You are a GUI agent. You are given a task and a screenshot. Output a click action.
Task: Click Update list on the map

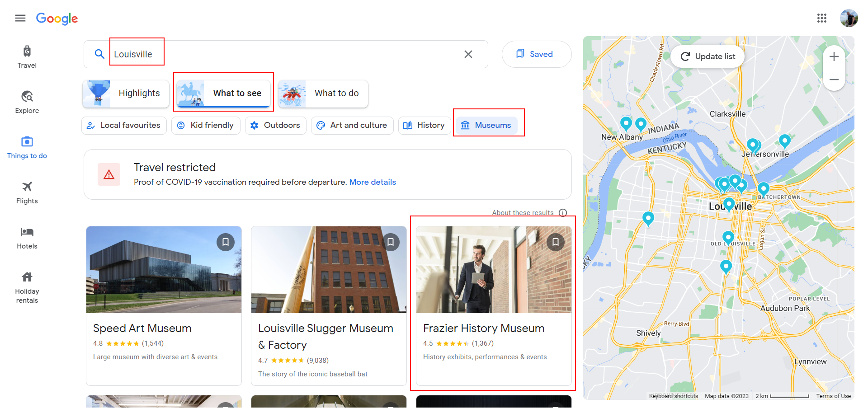(x=708, y=56)
